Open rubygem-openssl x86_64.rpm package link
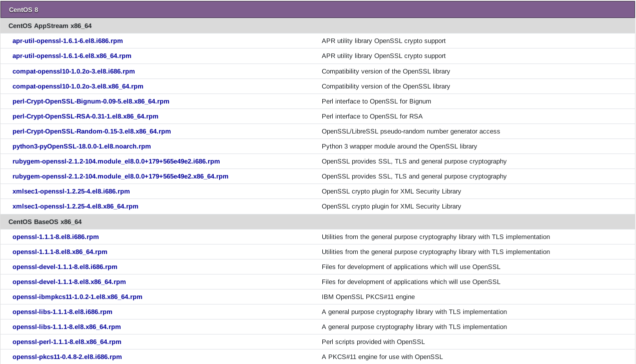The width and height of the screenshot is (636, 364). click(x=121, y=176)
